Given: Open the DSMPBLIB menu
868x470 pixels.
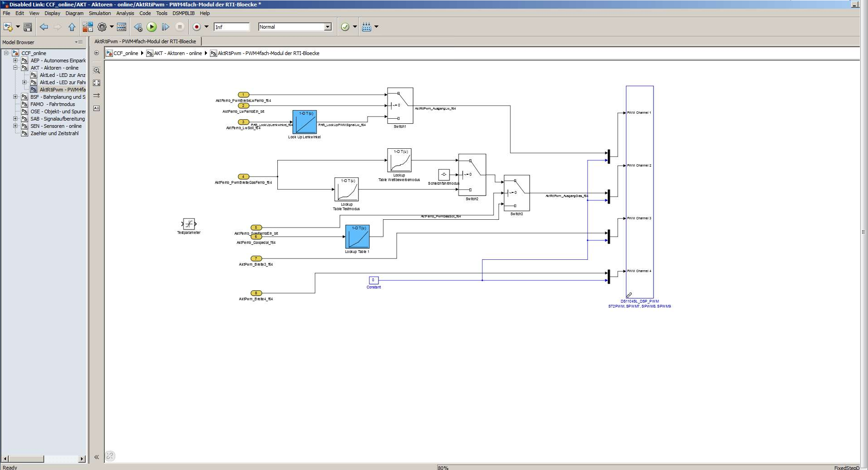Looking at the screenshot, I should coord(183,13).
